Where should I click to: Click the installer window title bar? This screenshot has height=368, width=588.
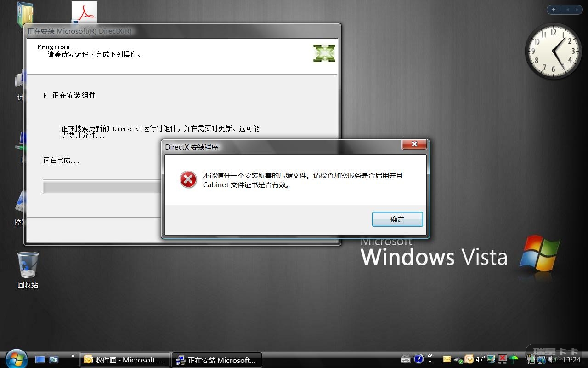pos(182,31)
